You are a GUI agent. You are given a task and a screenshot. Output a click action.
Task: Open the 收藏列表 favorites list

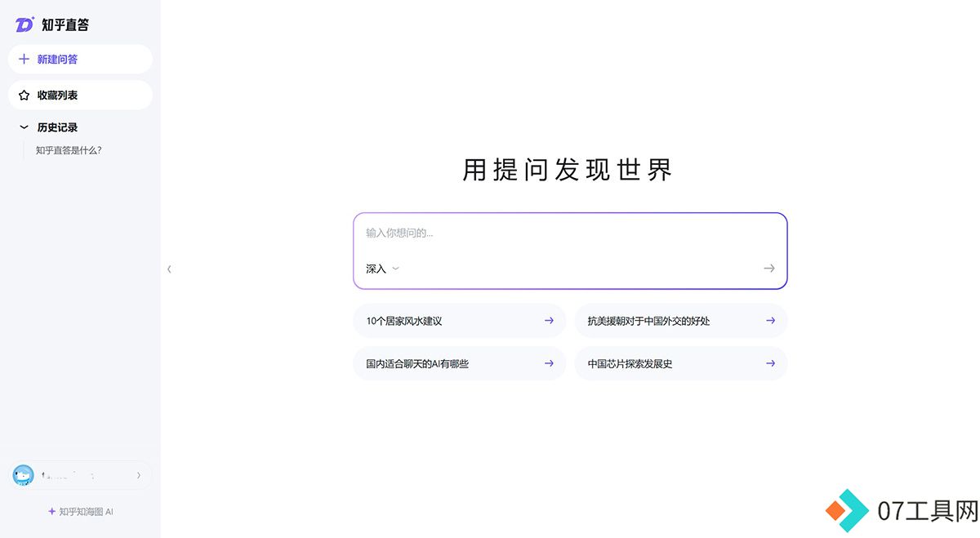[x=80, y=95]
